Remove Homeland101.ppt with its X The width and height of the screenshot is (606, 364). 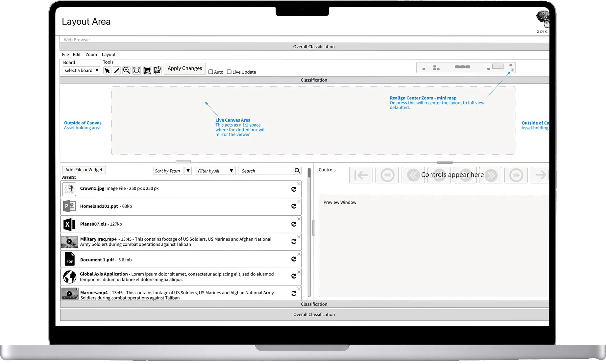[299, 201]
